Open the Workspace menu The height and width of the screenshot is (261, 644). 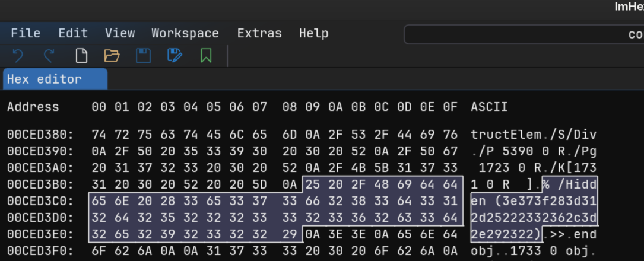point(185,33)
